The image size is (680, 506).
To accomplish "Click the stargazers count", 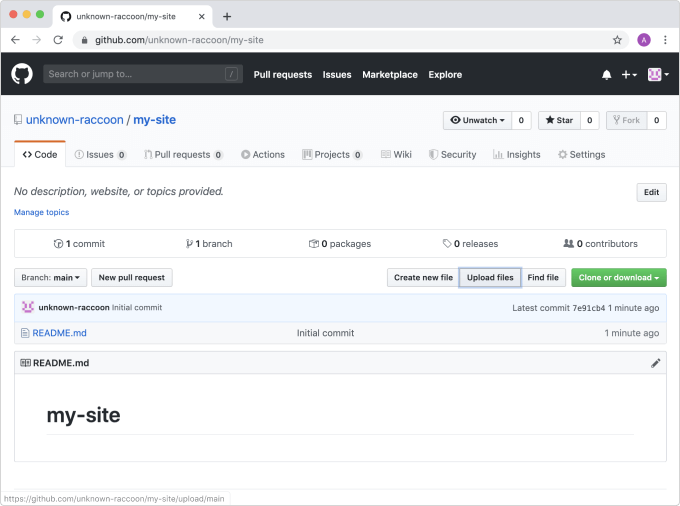I will click(x=589, y=120).
